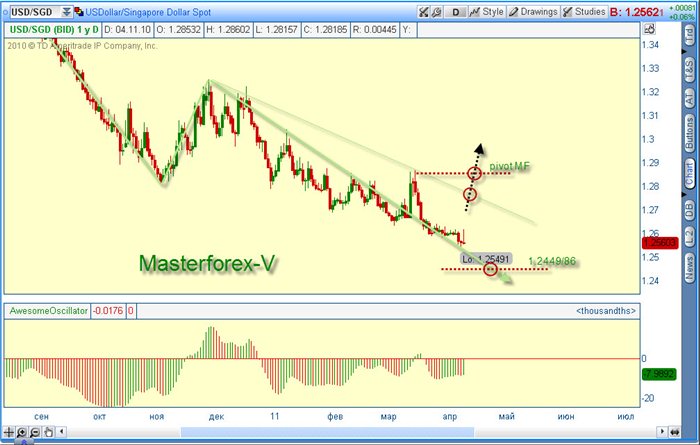Click the Y: empty value field

407,29
